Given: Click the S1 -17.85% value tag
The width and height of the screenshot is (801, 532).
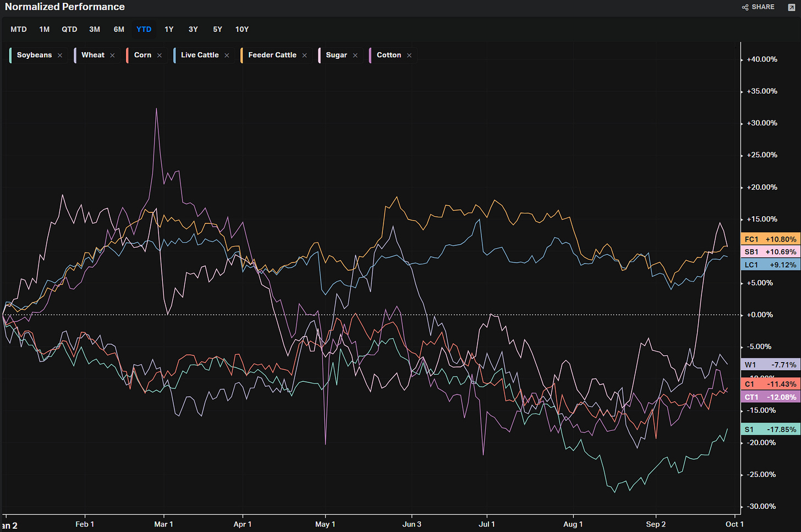Looking at the screenshot, I should point(770,429).
